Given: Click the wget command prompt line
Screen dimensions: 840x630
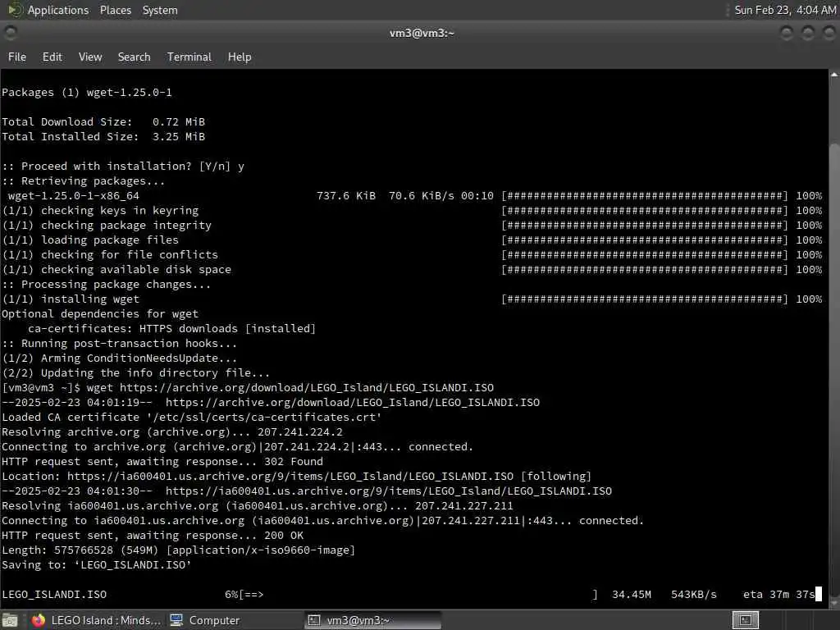Looking at the screenshot, I should [x=248, y=387].
